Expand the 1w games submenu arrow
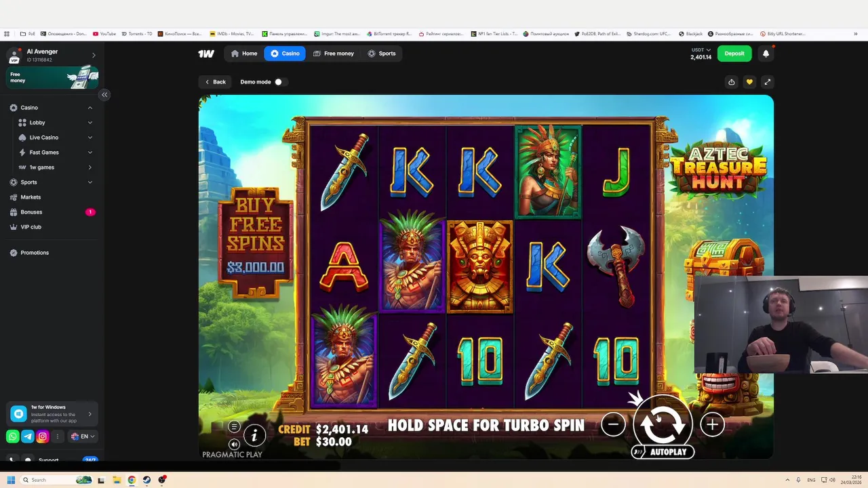The height and width of the screenshot is (488, 868). click(x=90, y=167)
